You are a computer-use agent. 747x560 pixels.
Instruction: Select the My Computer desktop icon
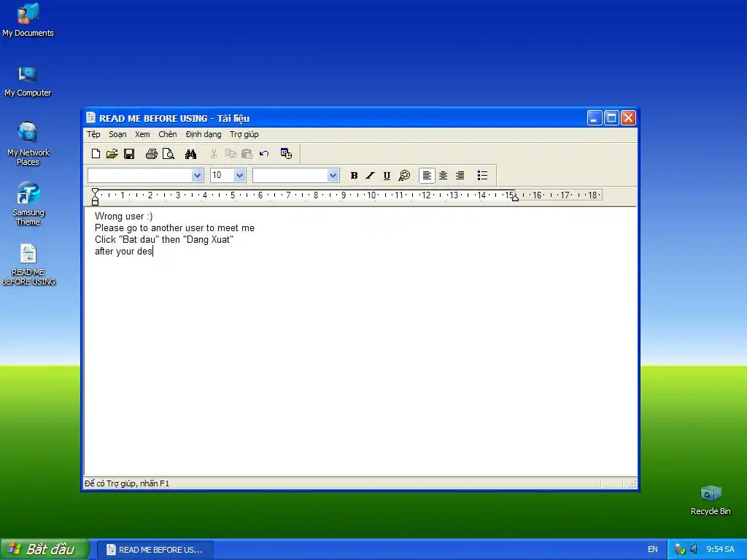(x=28, y=80)
